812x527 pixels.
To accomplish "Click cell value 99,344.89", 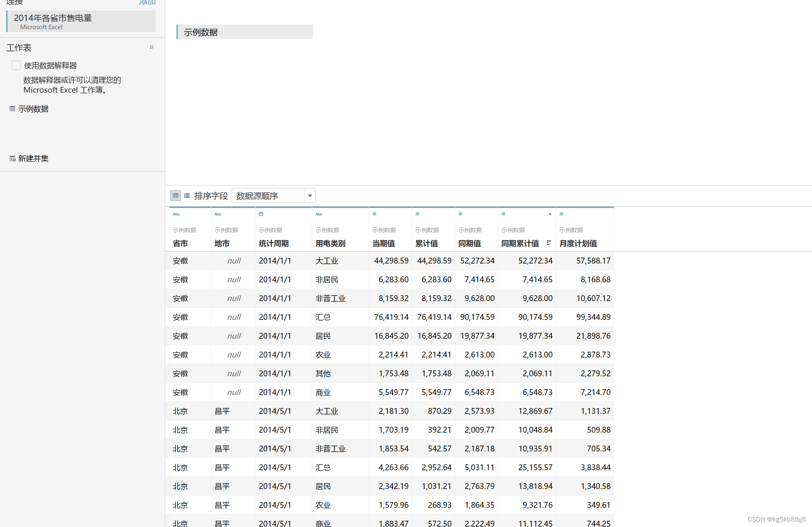I will (x=593, y=317).
